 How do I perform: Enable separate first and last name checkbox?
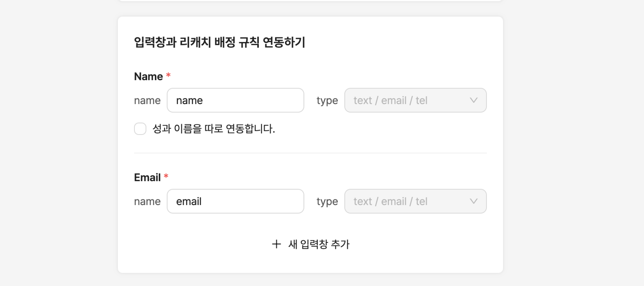pyautogui.click(x=140, y=129)
